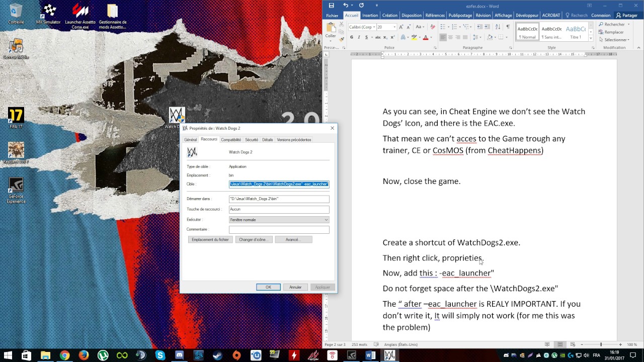
Task: Click Remplacer in Modification group
Action: pyautogui.click(x=611, y=32)
